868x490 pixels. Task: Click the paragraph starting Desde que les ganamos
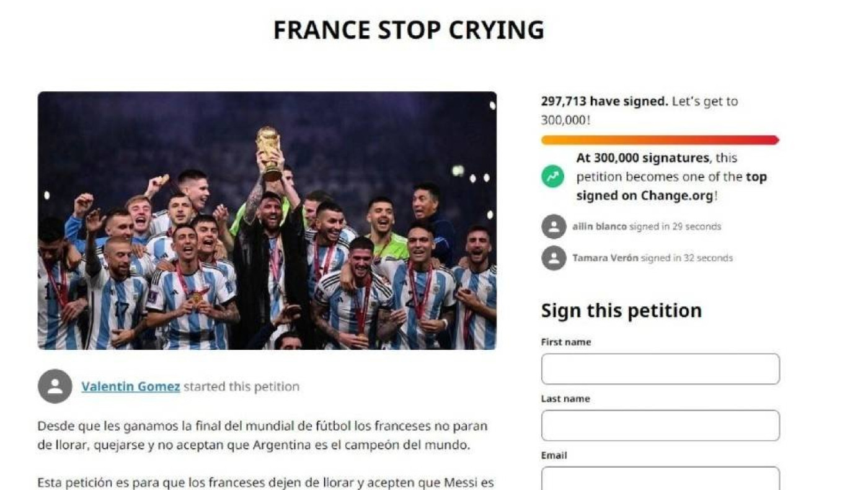262,435
